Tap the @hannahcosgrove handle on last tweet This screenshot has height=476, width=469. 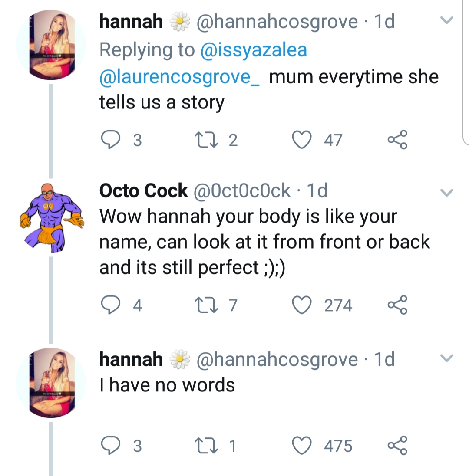point(277,359)
